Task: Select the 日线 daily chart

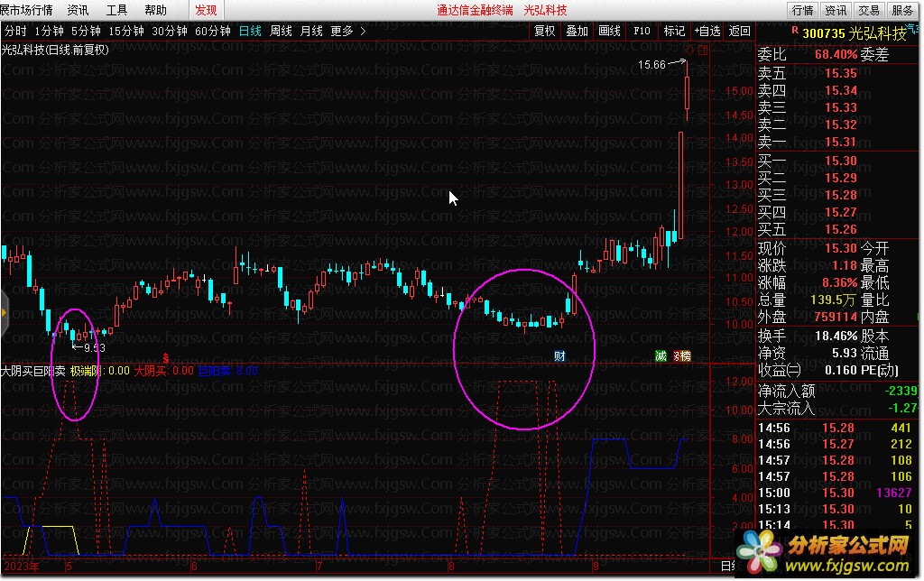Action: coord(250,31)
